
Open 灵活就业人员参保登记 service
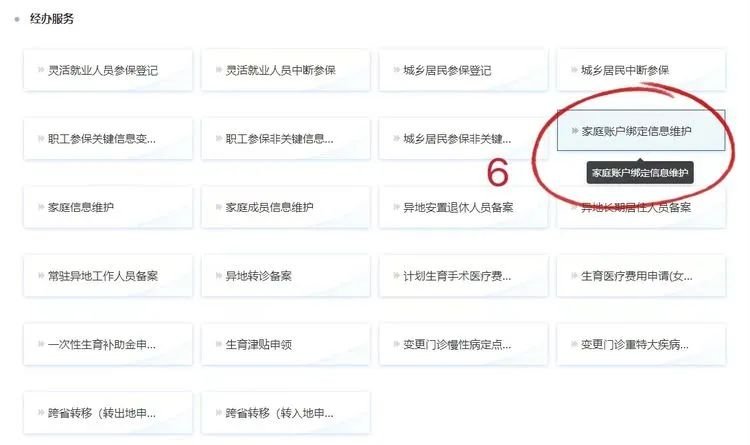pyautogui.click(x=108, y=70)
